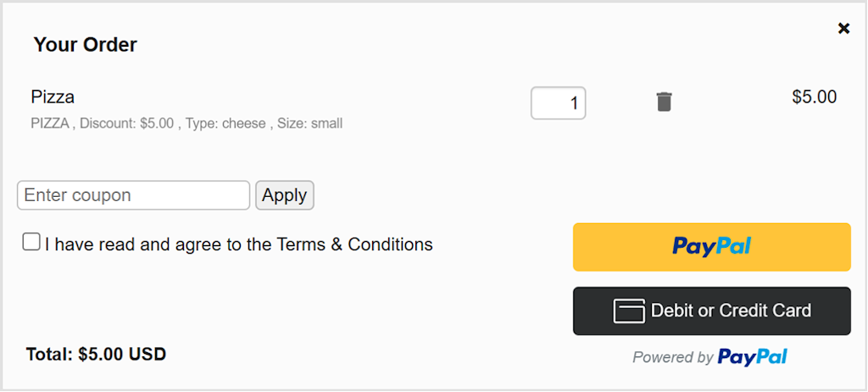Select the Pizza item name
Screen dimensions: 868x392
click(x=53, y=97)
